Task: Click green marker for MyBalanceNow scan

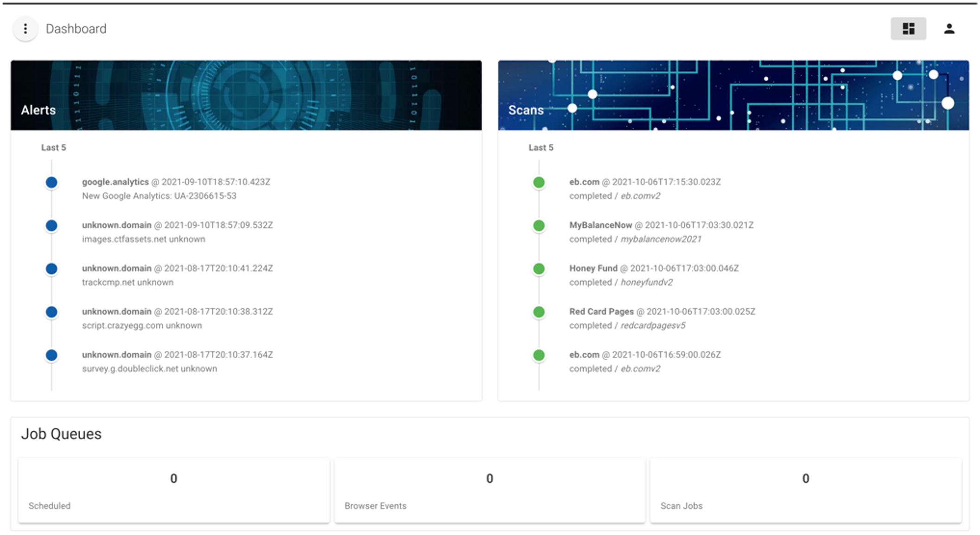Action: tap(539, 225)
